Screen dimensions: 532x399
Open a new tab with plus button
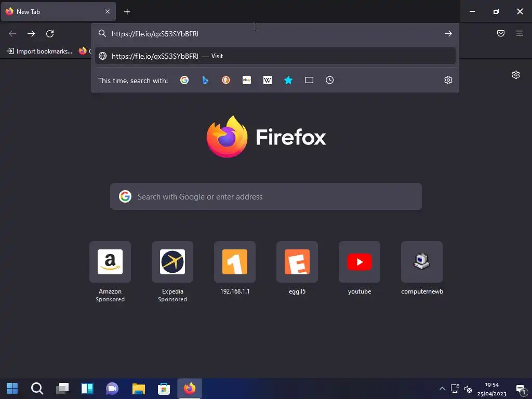(x=127, y=12)
